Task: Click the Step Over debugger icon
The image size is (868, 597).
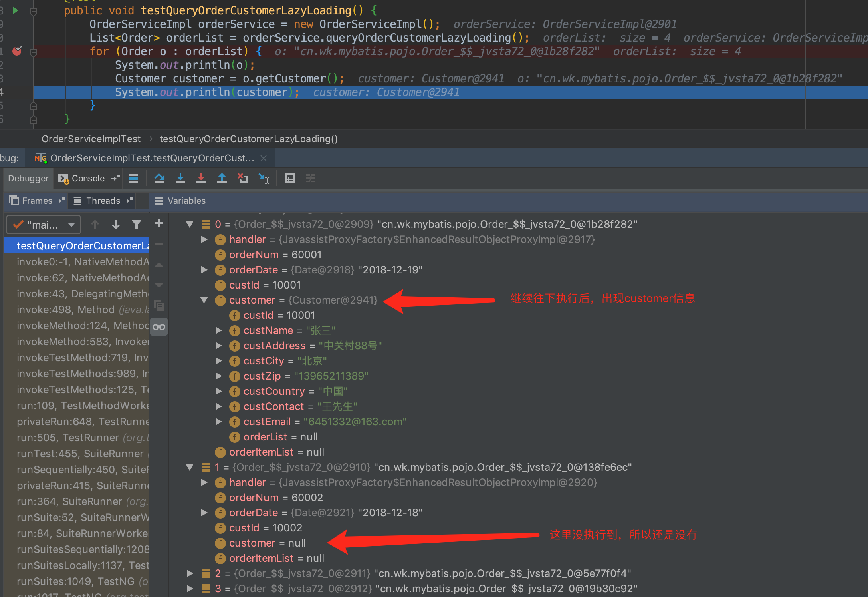Action: point(160,178)
